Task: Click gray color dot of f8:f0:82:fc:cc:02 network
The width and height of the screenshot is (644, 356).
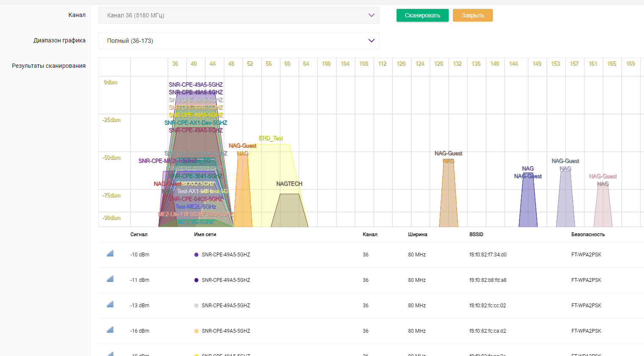Action: point(196,306)
